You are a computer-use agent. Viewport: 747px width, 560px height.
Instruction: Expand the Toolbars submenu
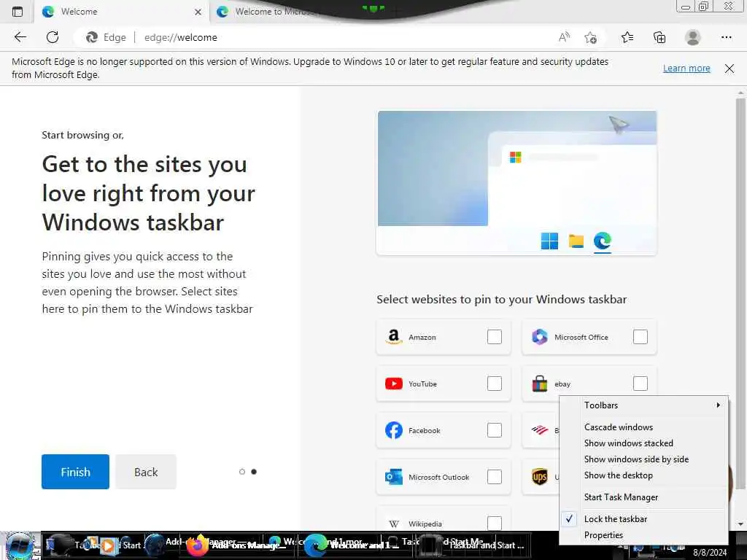click(643, 405)
